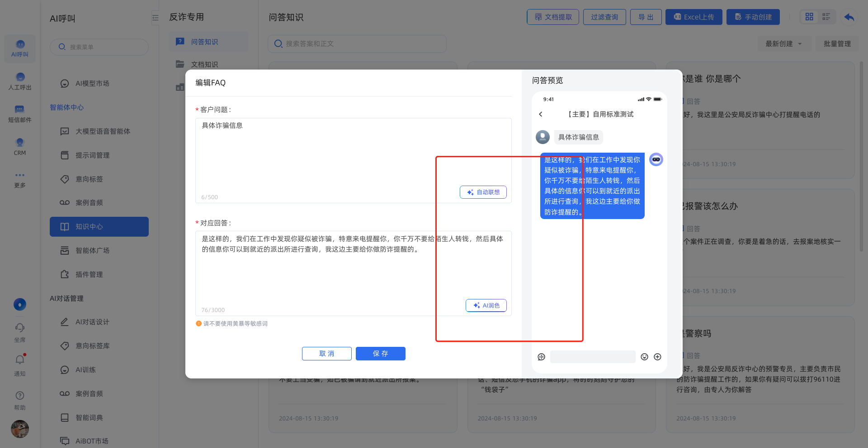Open the user avatar profile
The height and width of the screenshot is (448, 868).
20,429
